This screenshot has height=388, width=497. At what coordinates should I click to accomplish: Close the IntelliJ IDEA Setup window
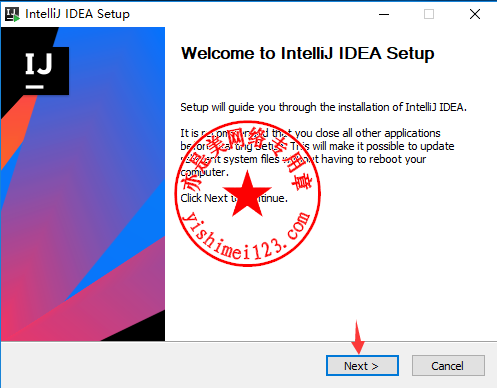click(x=475, y=14)
